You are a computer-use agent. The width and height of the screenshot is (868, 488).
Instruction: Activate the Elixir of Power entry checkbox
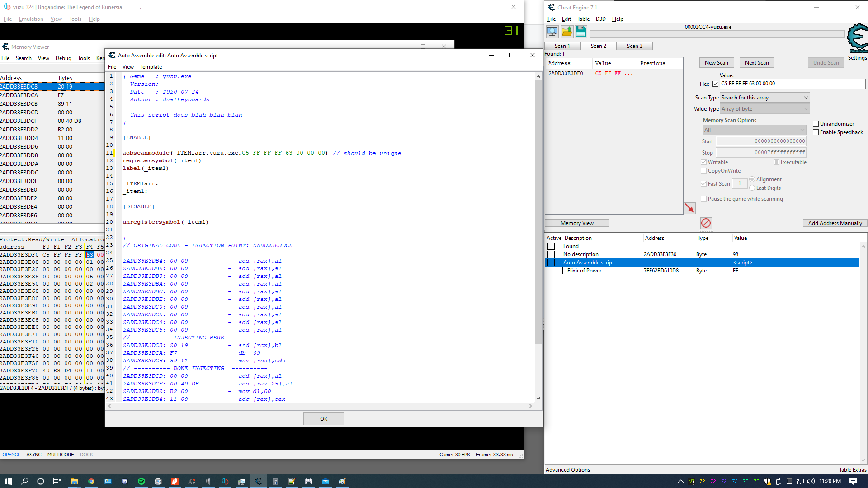[x=559, y=271]
